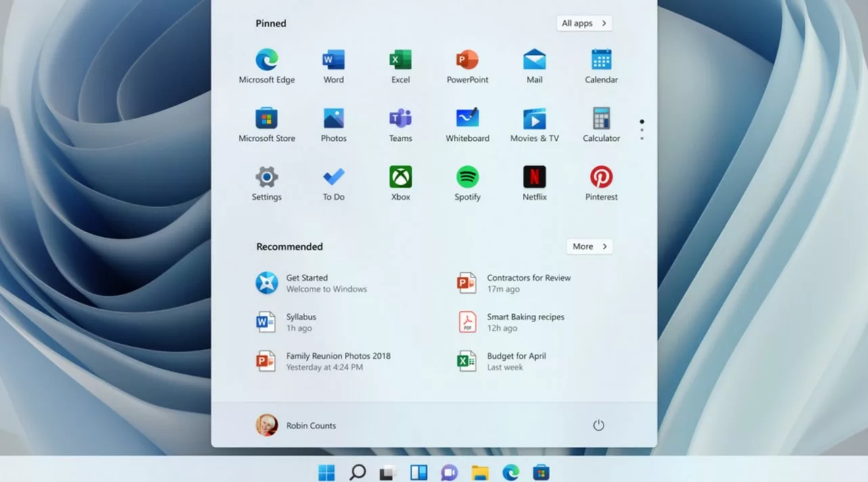Open Family Reunion Photos 2018 presentation
868x482 pixels.
(x=323, y=361)
